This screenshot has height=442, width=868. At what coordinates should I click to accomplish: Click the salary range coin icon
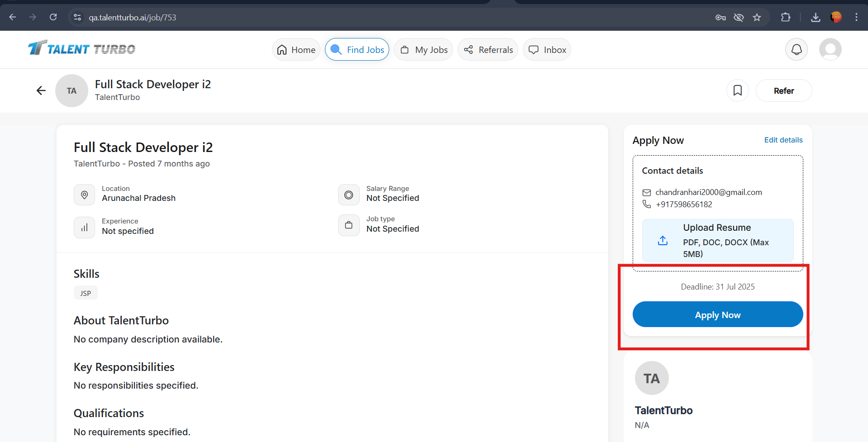tap(348, 195)
